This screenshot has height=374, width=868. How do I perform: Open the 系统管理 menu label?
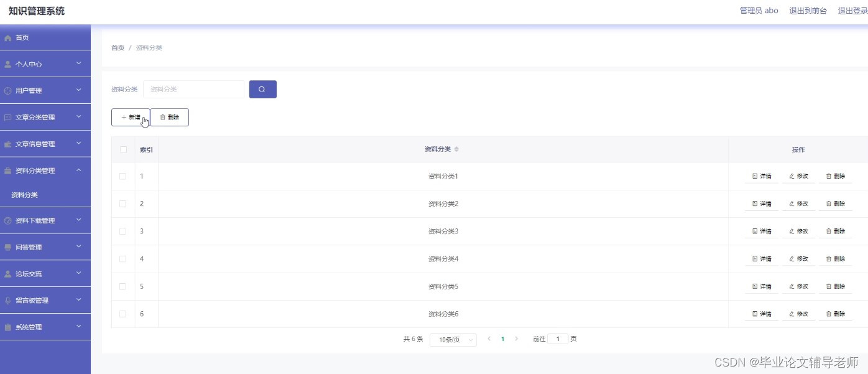29,327
